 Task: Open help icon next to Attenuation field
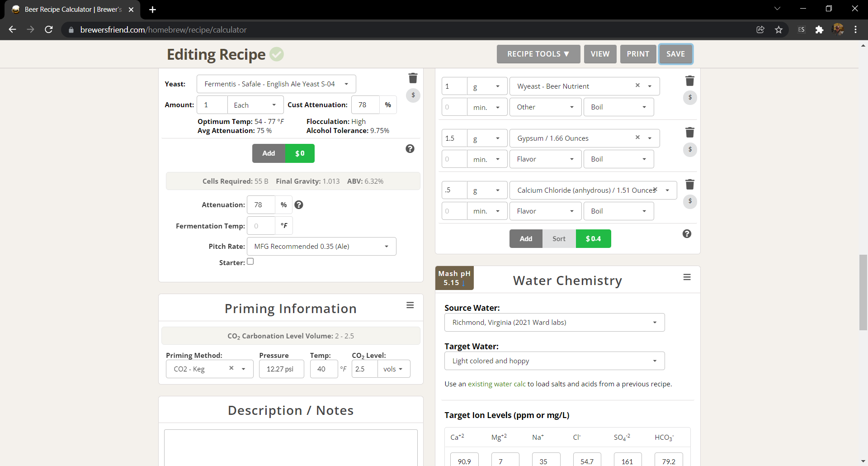299,205
